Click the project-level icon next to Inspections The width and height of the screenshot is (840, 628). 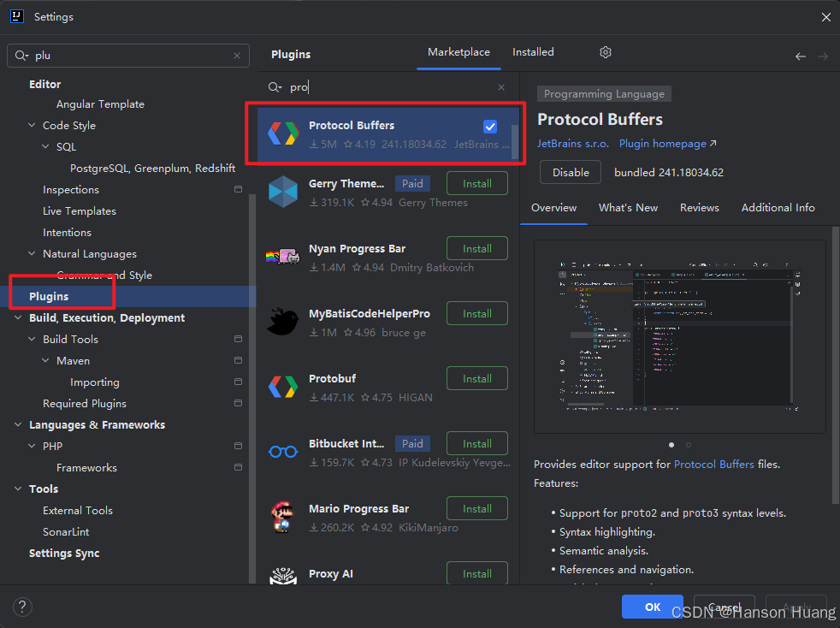click(239, 189)
